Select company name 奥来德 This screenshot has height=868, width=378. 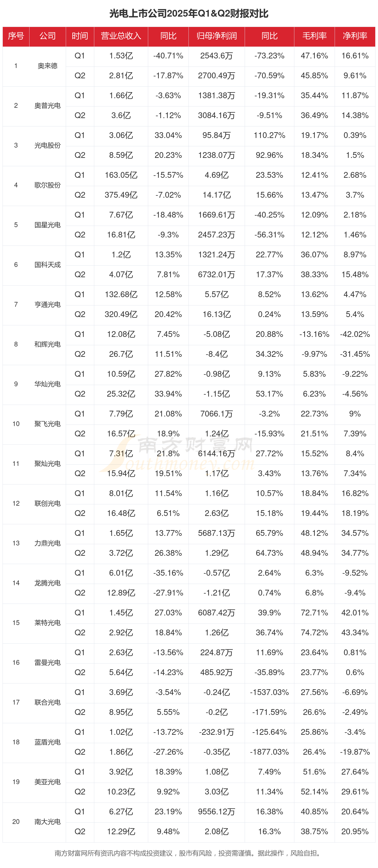(x=47, y=66)
